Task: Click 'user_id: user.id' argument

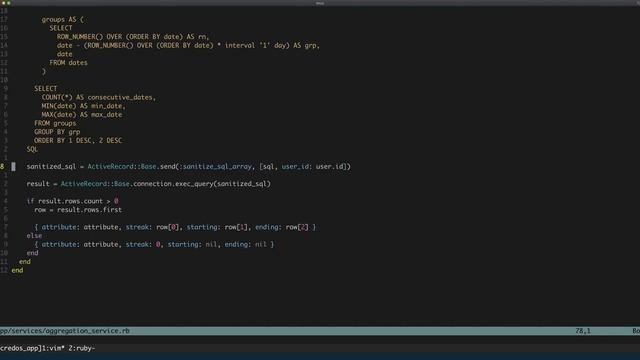Action: [314, 167]
